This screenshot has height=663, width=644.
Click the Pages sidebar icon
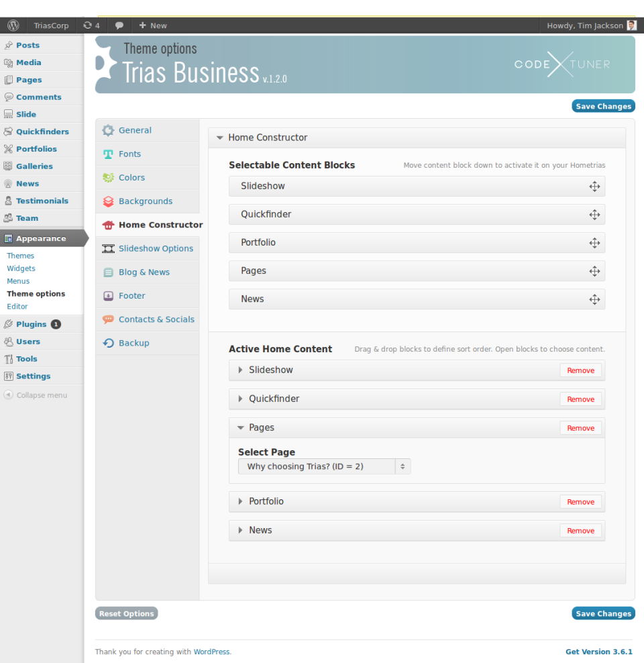point(8,80)
